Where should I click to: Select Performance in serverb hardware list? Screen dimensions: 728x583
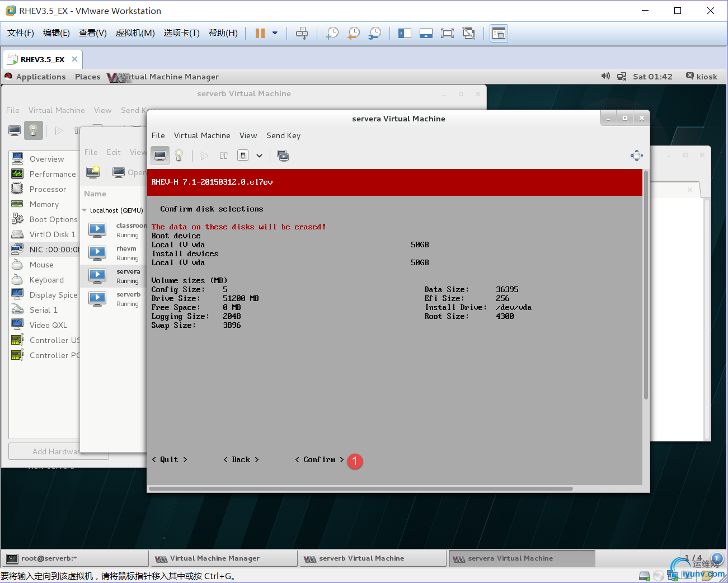[45, 174]
